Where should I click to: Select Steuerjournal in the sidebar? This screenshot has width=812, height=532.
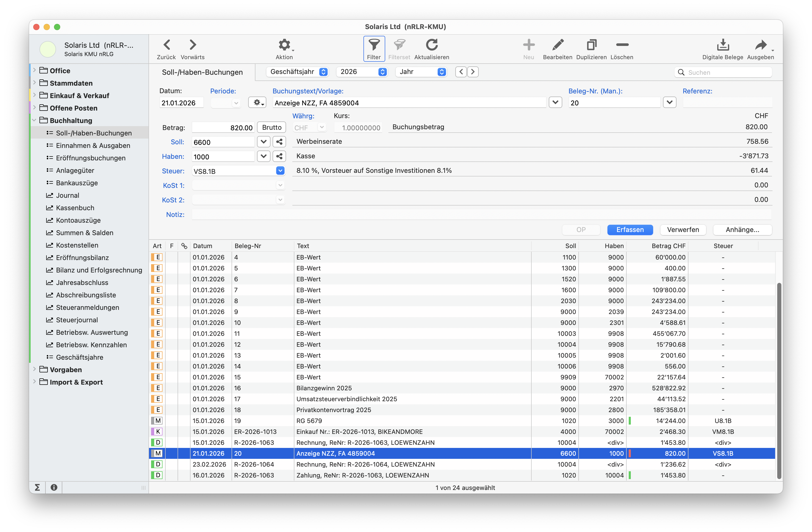77,320
